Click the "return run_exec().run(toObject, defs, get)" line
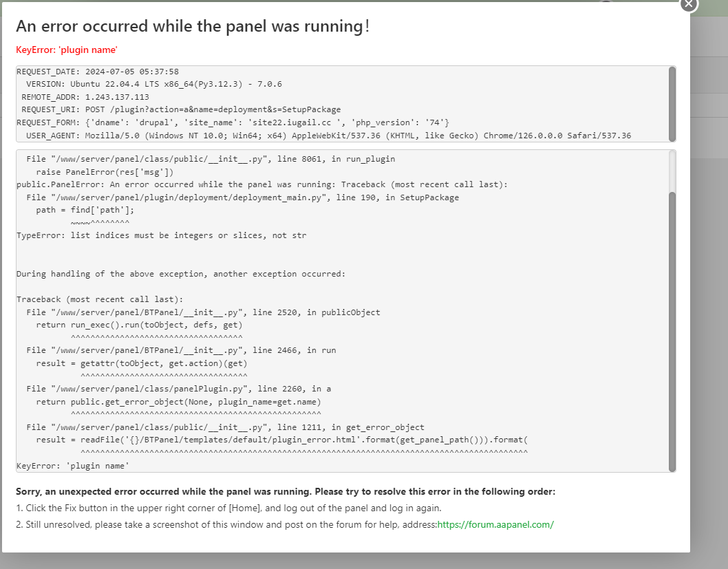The height and width of the screenshot is (569, 728). click(x=139, y=325)
